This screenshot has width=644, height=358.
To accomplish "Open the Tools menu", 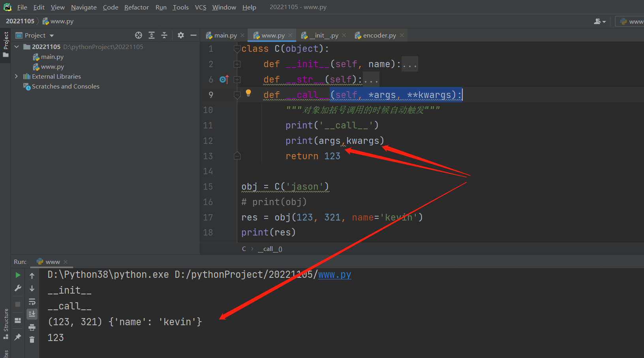I will [x=180, y=7].
